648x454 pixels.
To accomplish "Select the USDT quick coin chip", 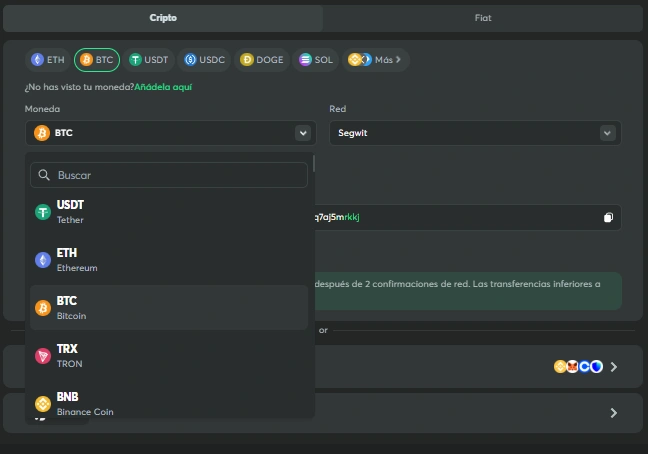I will [x=148, y=60].
